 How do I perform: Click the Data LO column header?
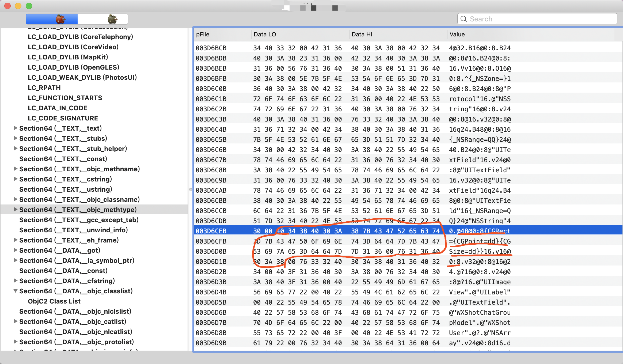[265, 34]
